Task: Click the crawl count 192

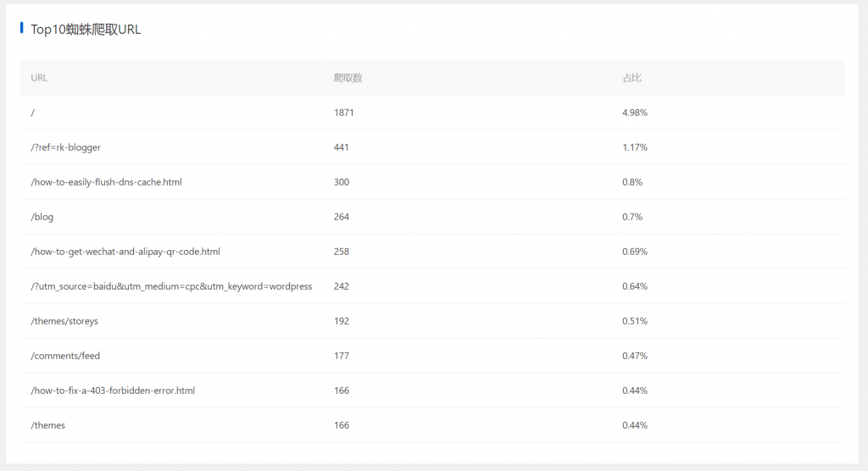Action: (x=341, y=321)
